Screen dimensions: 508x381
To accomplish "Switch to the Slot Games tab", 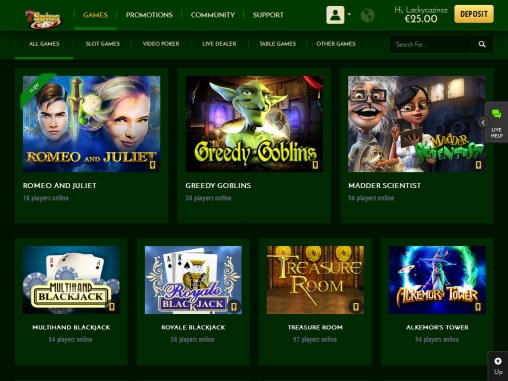I will point(103,44).
